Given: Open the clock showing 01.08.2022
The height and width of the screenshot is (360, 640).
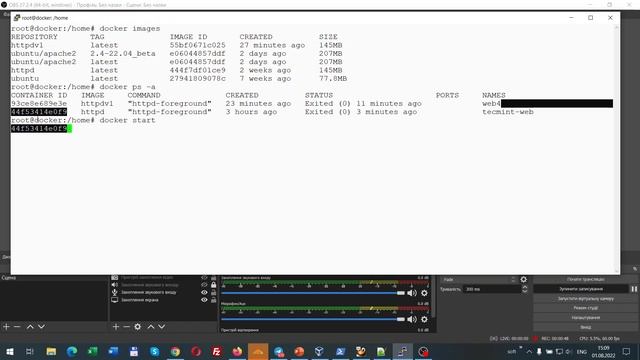Looking at the screenshot, I should tap(604, 352).
